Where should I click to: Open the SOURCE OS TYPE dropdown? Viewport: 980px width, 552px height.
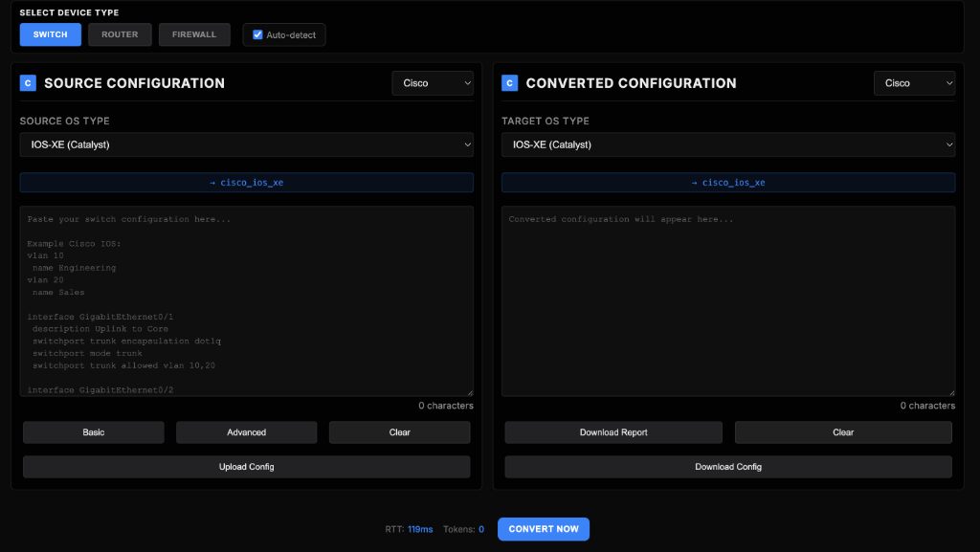(x=246, y=144)
